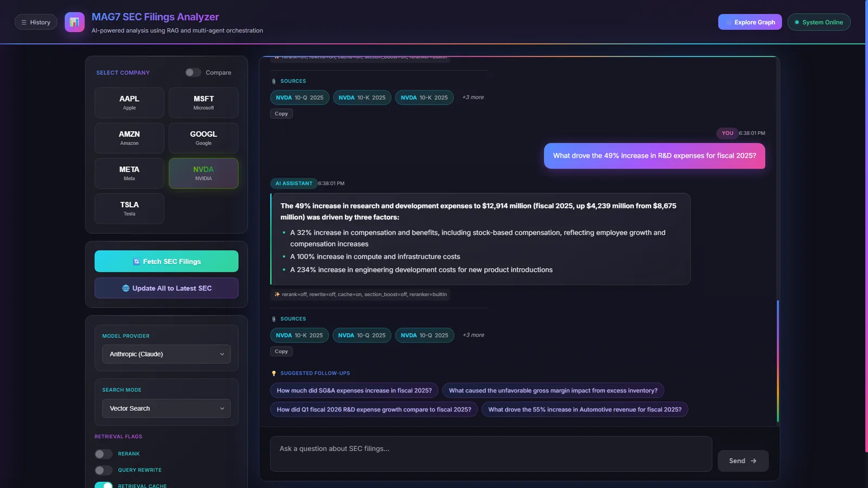Click the upper Copy button
The width and height of the screenshot is (868, 488).
[x=281, y=113]
